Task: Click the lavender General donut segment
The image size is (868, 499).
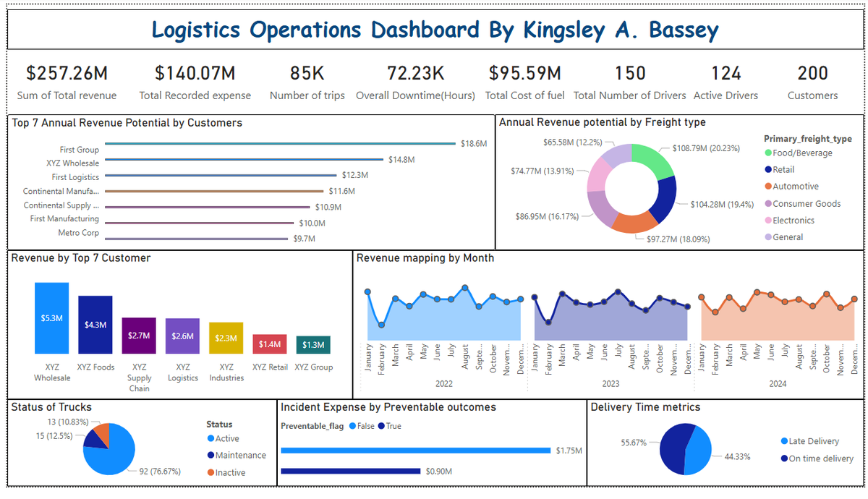Action: point(616,154)
